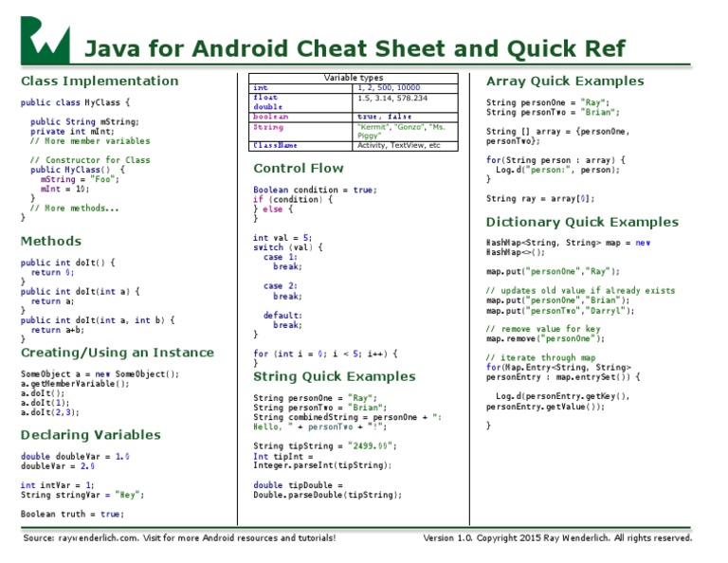Click the 'Activity, TextView, etc' table cell

coord(405,146)
